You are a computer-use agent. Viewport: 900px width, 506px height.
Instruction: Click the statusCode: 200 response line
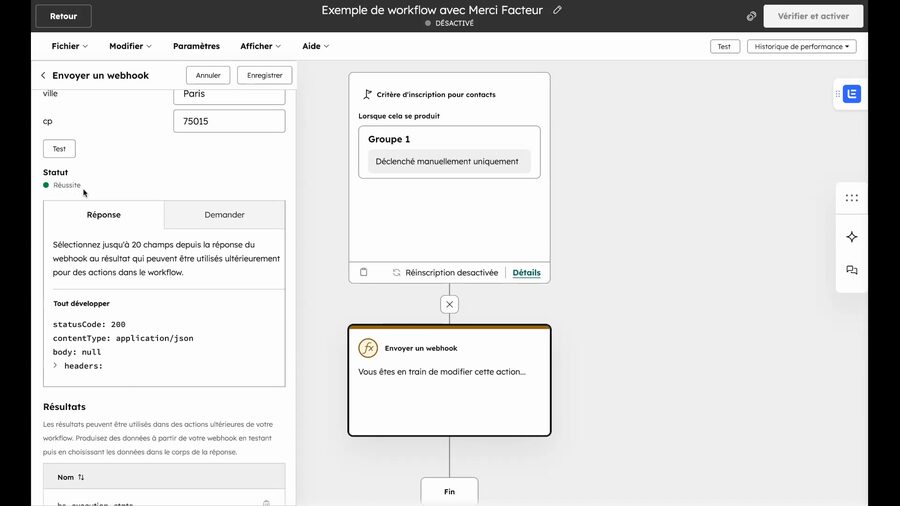(89, 324)
